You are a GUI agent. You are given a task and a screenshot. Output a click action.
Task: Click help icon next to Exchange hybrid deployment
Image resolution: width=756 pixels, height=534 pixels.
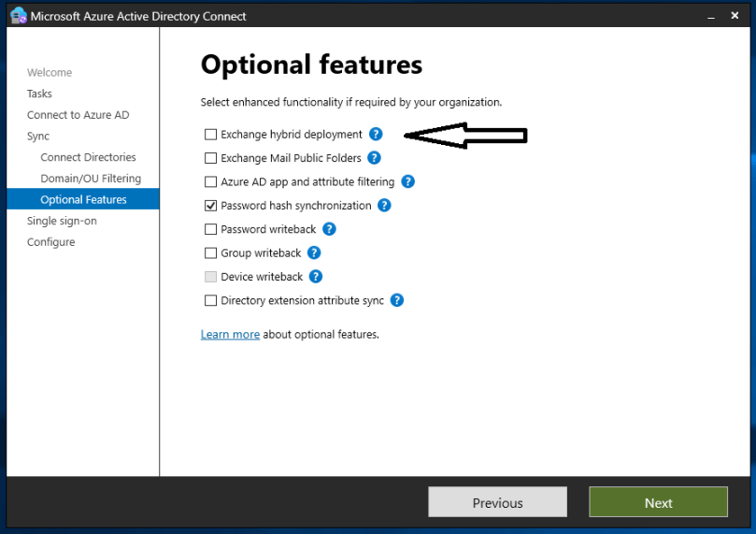[x=376, y=135]
